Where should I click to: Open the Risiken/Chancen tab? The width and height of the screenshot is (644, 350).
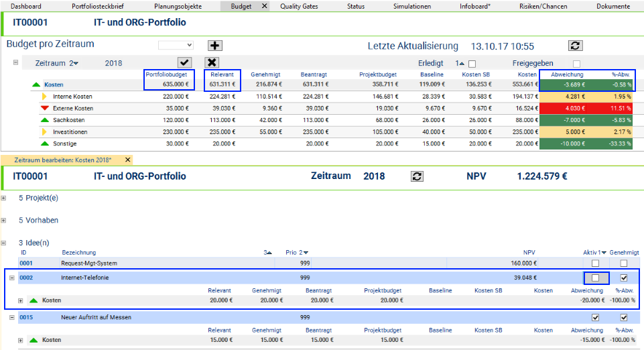point(543,6)
